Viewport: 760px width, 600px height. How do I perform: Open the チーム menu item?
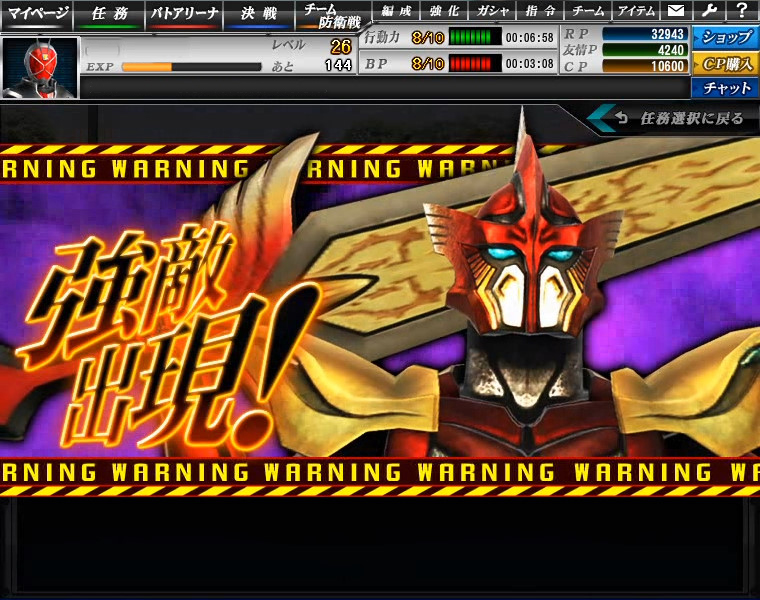588,11
